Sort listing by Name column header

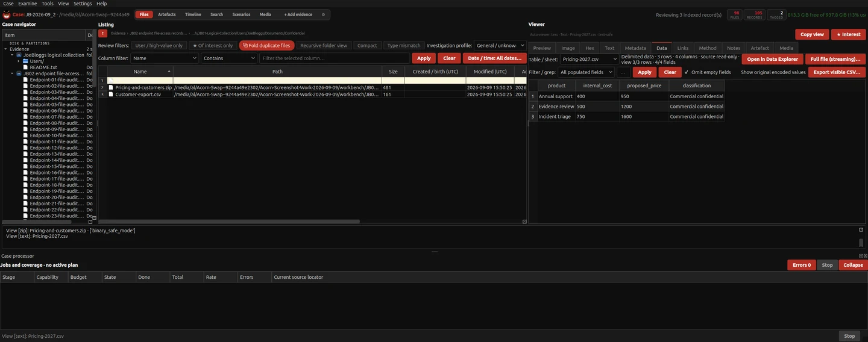140,72
